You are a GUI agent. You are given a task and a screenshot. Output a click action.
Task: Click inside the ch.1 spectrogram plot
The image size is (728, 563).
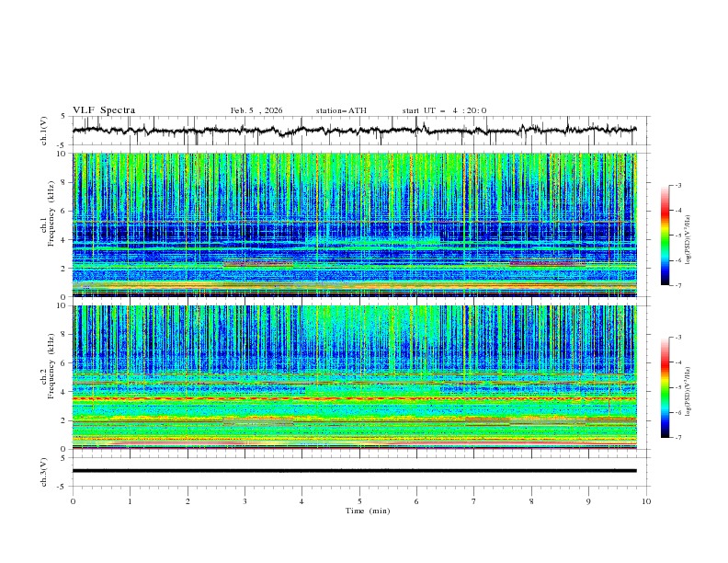pyautogui.click(x=355, y=224)
